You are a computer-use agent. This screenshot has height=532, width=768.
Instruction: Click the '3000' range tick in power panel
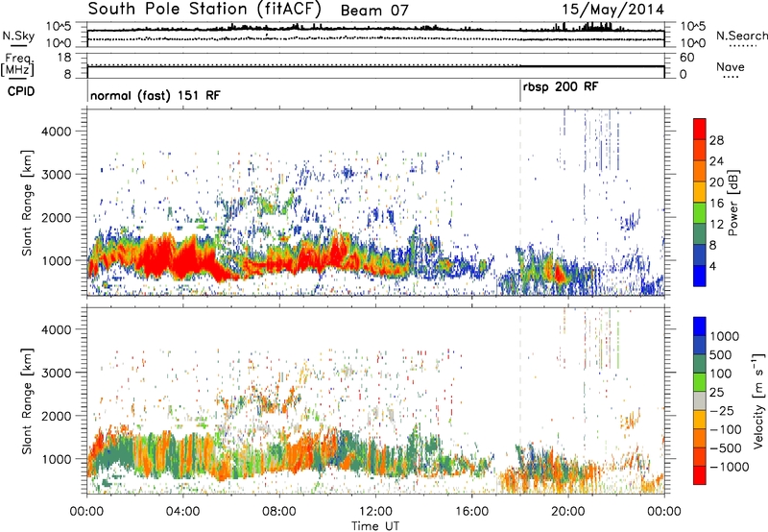pyautogui.click(x=56, y=175)
